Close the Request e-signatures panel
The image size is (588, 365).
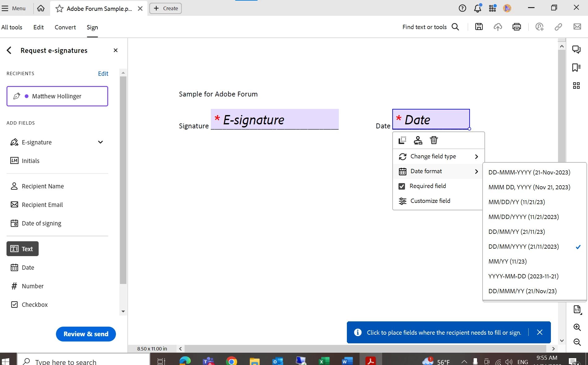(x=116, y=50)
